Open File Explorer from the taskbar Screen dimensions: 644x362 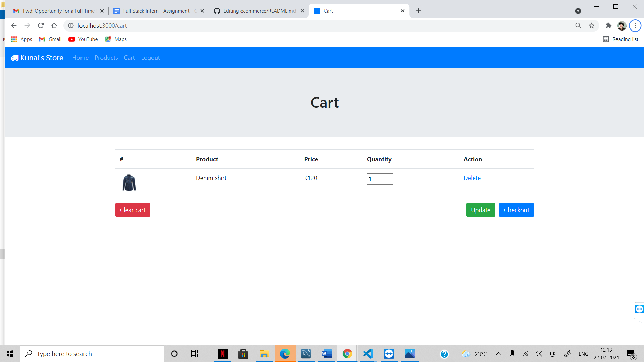(x=264, y=354)
